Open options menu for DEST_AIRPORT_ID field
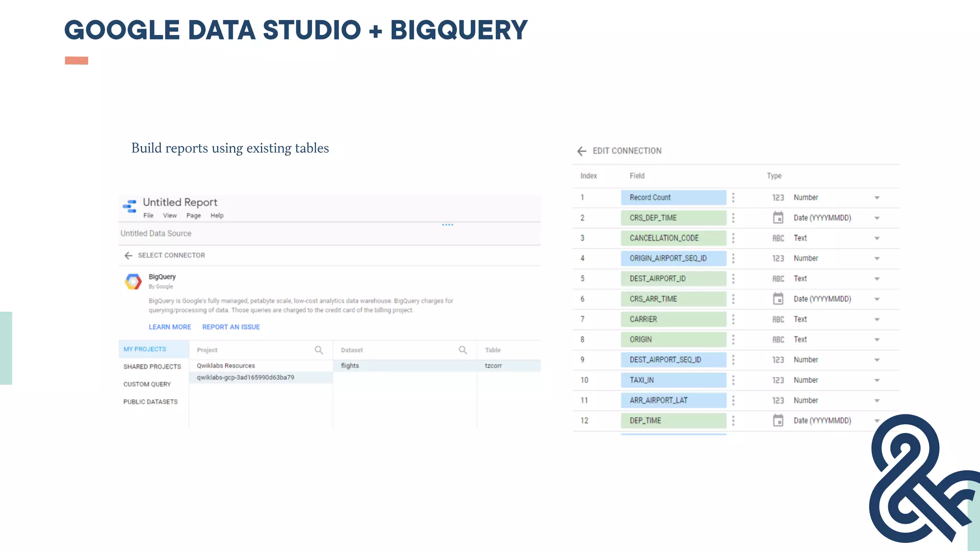The width and height of the screenshot is (980, 551). tap(733, 279)
